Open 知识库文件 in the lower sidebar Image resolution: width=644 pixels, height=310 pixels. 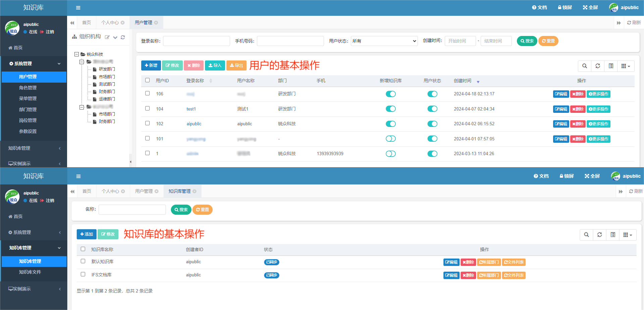30,272
